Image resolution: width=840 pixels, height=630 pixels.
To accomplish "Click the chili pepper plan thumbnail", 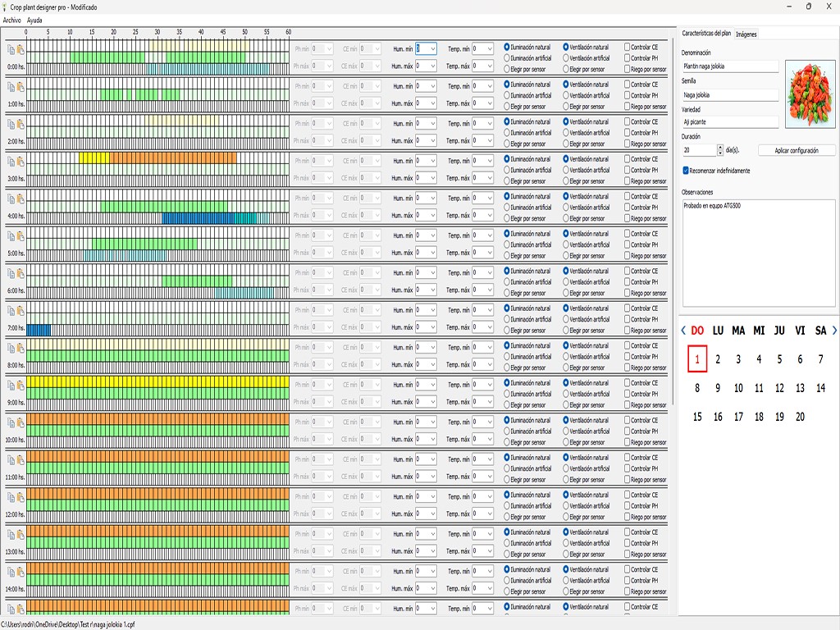I will pyautogui.click(x=810, y=94).
